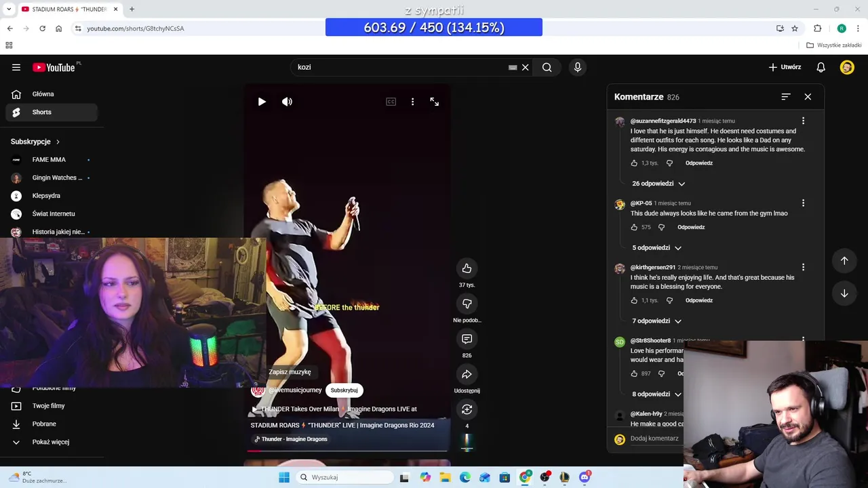868x488 pixels.
Task: Open the YouTube hamburger guide menu
Action: [x=16, y=67]
